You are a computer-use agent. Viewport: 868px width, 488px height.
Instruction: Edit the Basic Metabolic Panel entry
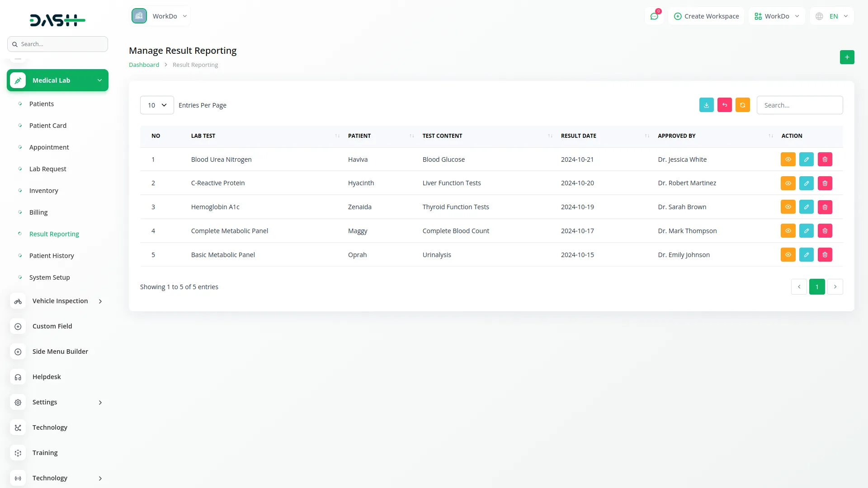coord(806,255)
